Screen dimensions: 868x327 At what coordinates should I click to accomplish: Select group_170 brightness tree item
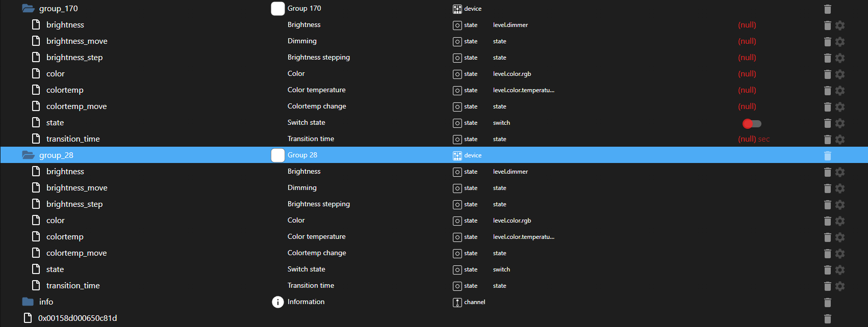click(x=65, y=25)
